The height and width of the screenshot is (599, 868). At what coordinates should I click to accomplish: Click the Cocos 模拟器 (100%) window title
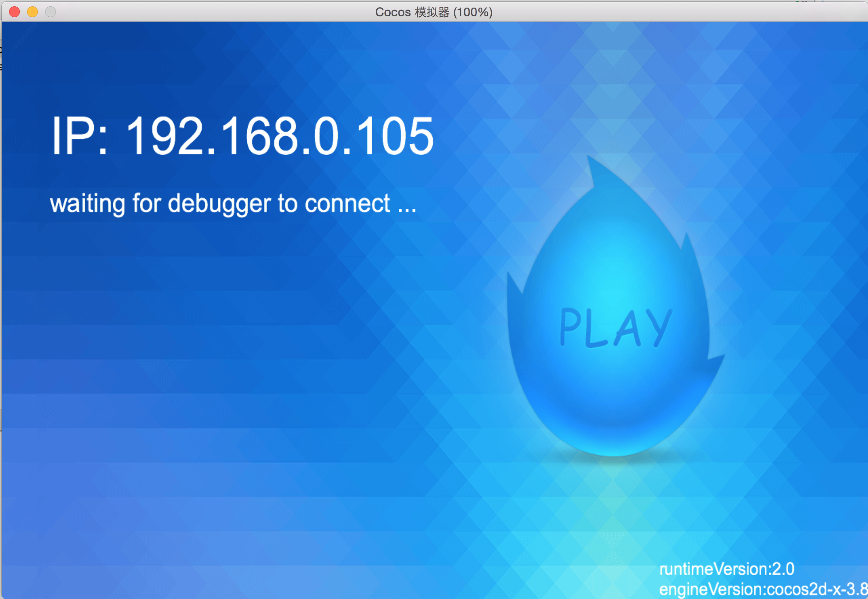[x=434, y=12]
